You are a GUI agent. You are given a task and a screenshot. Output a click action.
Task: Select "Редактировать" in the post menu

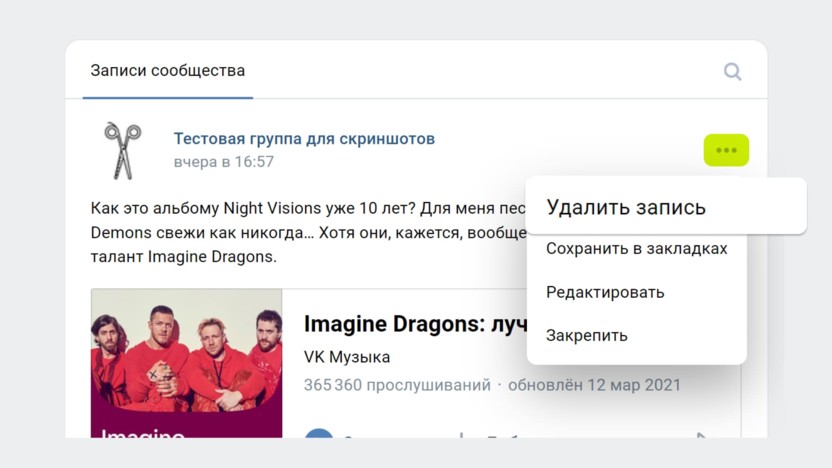click(x=605, y=292)
